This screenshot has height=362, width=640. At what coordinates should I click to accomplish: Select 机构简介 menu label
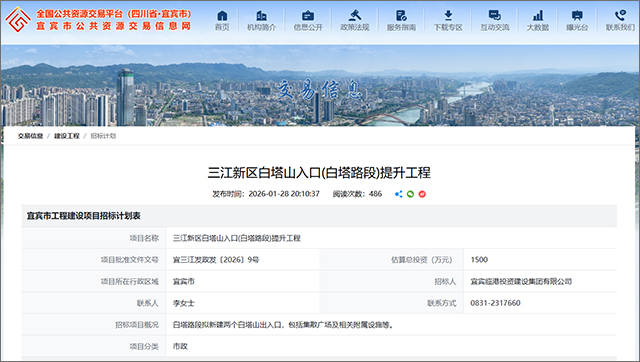(x=261, y=27)
